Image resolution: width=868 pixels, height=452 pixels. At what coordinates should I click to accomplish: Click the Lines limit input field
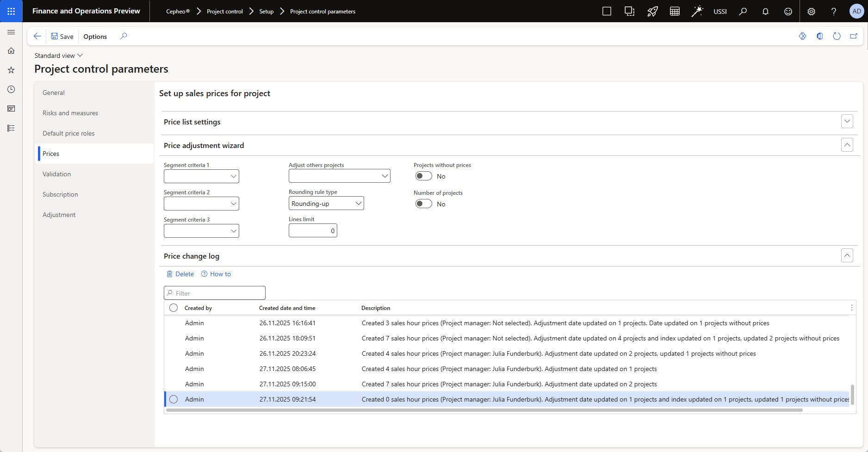[x=313, y=231]
